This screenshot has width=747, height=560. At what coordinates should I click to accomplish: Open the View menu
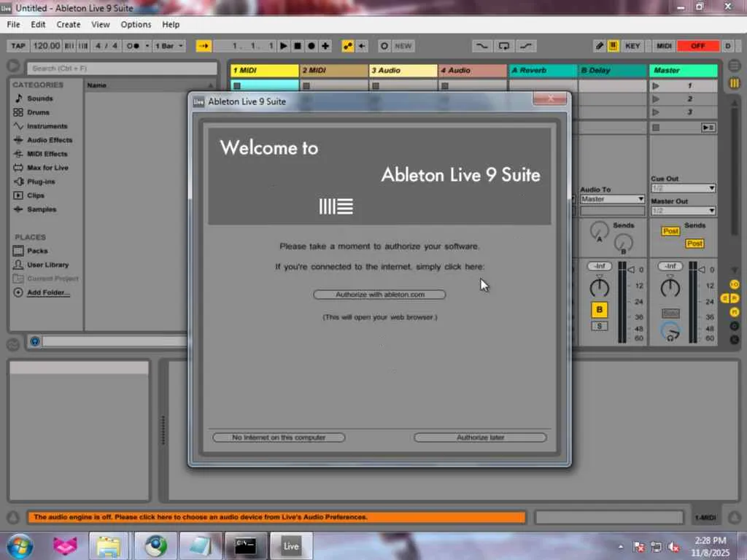pyautogui.click(x=101, y=24)
